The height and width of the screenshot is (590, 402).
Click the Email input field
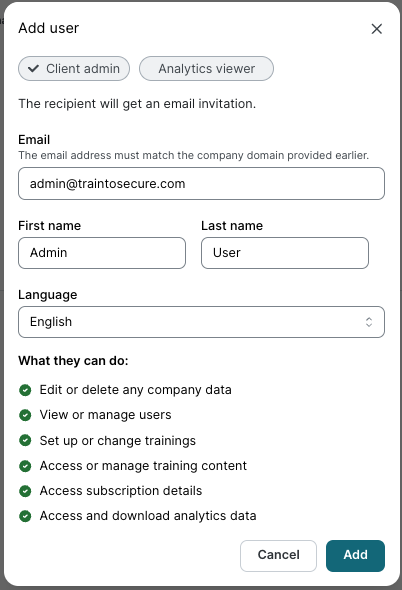pyautogui.click(x=201, y=184)
